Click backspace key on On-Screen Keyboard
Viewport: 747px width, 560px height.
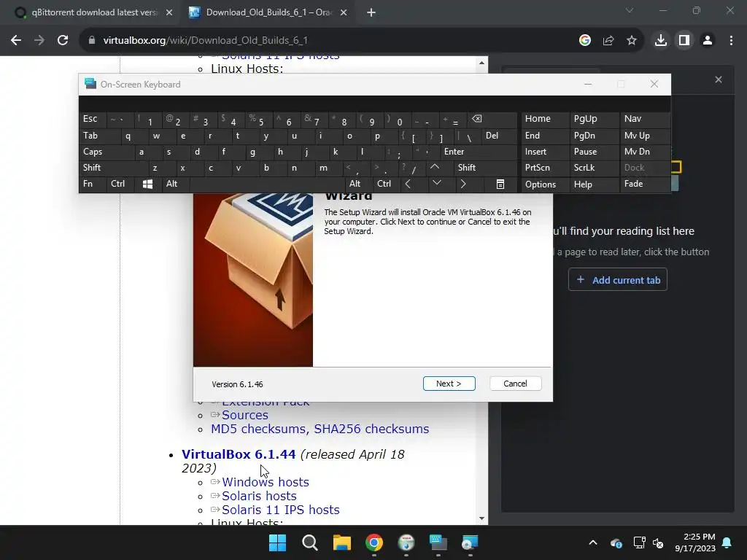pyautogui.click(x=476, y=119)
